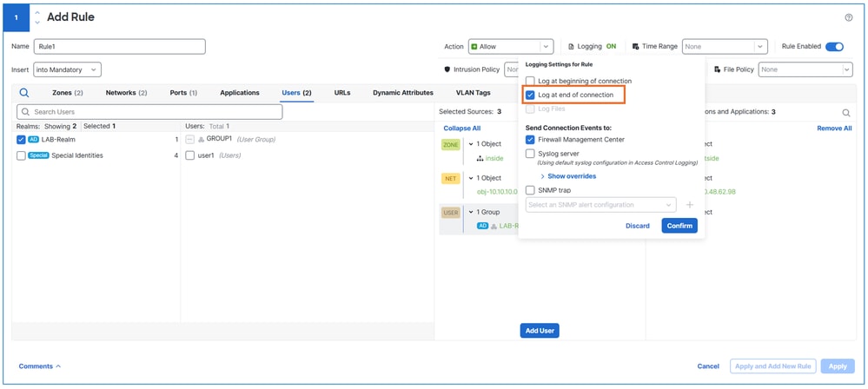Click the Apply button

(838, 366)
